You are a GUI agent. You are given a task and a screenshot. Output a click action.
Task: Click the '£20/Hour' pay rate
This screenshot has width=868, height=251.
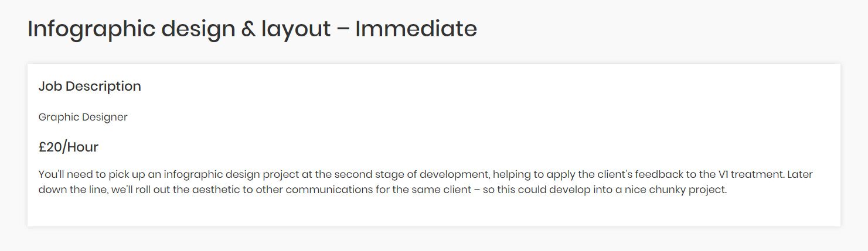click(x=69, y=147)
